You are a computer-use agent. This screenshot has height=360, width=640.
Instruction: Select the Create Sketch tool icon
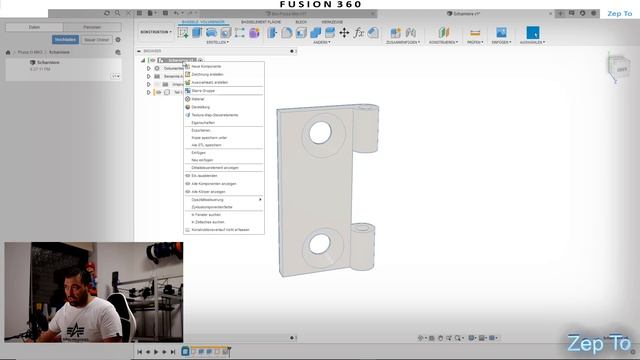(183, 33)
